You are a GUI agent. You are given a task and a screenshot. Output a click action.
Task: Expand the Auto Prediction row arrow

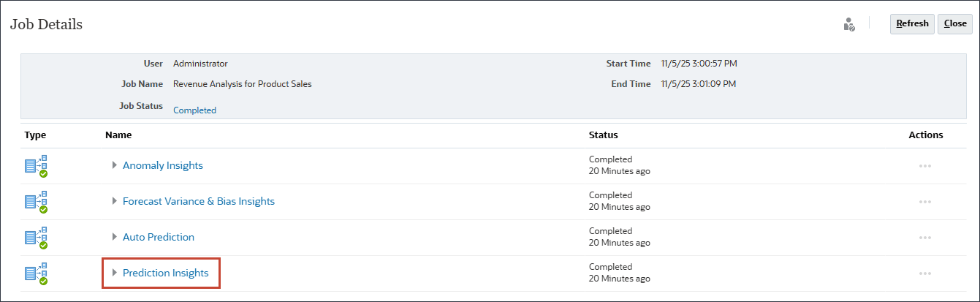coord(114,237)
